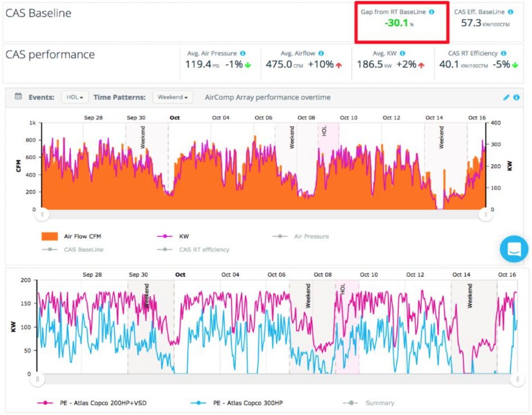Click info icon next to Gap from RT BaseLine
The height and width of the screenshot is (415, 532).
[432, 12]
